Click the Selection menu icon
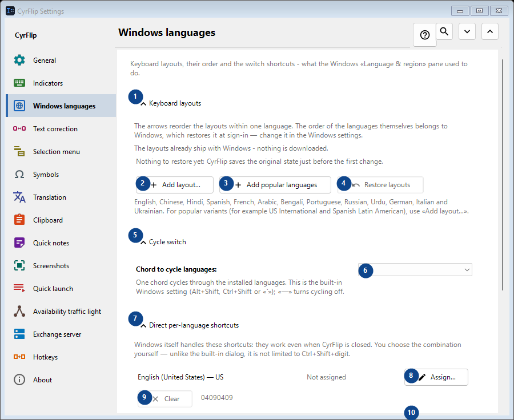The height and width of the screenshot is (420, 514). point(19,151)
